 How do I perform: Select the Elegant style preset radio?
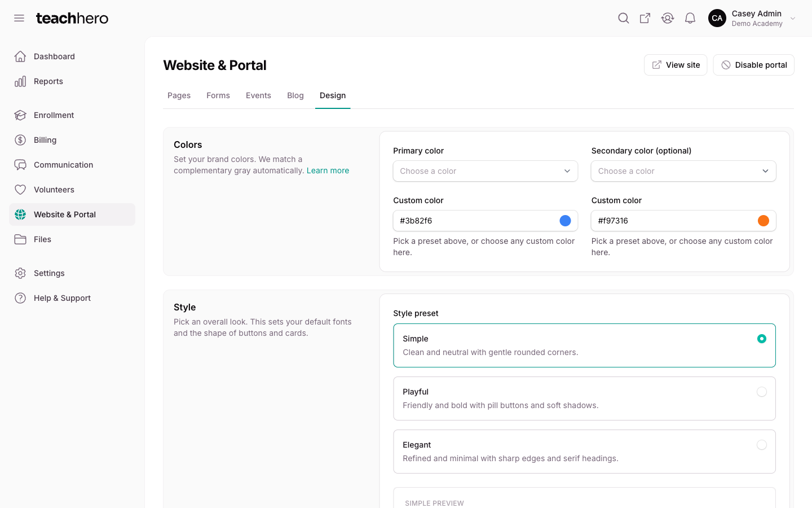tap(762, 445)
